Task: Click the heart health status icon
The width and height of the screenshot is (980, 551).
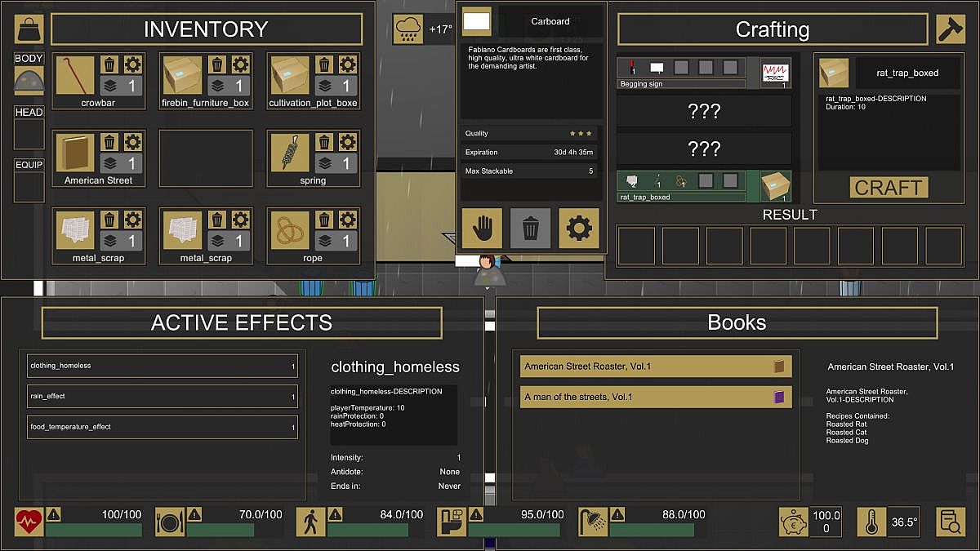Action: pos(29,522)
